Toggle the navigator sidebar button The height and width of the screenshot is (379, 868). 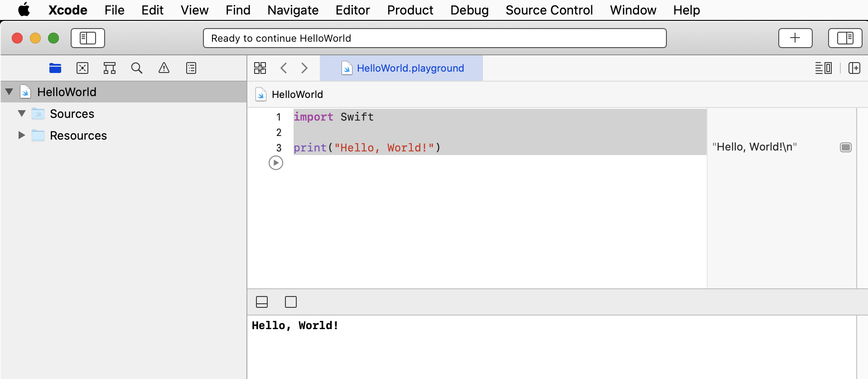pyautogui.click(x=88, y=38)
